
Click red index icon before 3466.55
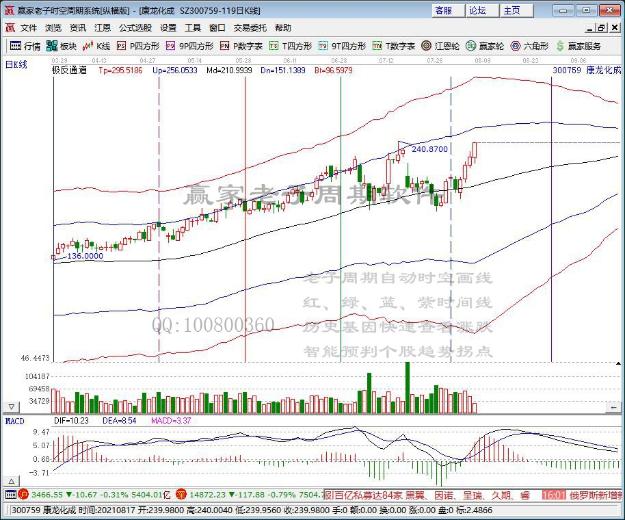(x=23, y=494)
